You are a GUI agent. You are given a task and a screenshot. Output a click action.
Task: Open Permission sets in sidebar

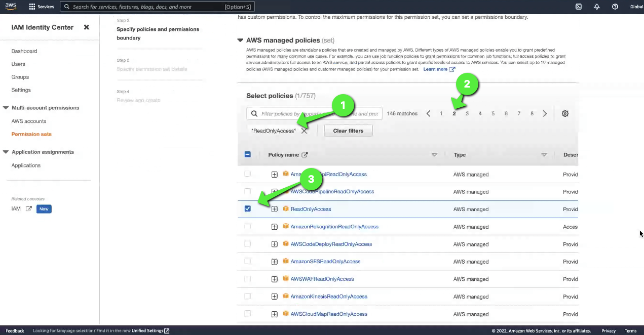pyautogui.click(x=31, y=134)
